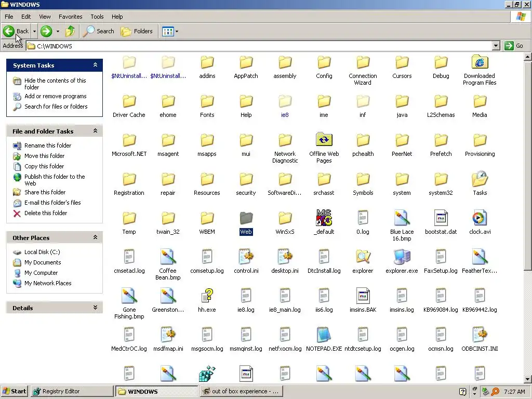Image resolution: width=532 pixels, height=399 pixels.
Task: Click Rename this folder link
Action: (48, 145)
